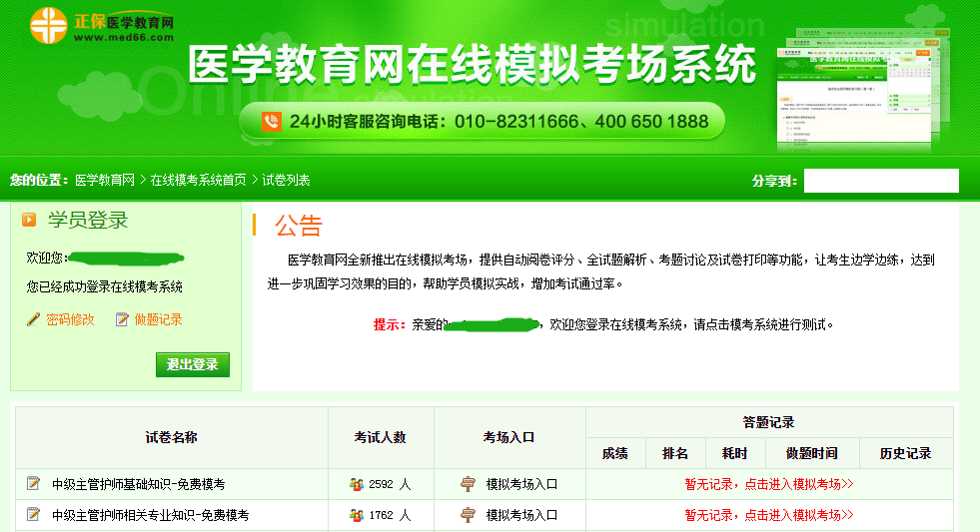
Task: Click the people icon beside 1762 人
Action: [357, 516]
